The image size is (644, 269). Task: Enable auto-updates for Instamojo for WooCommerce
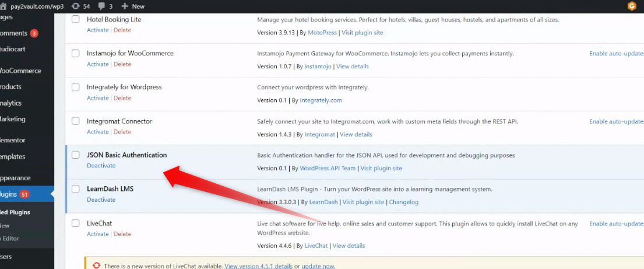tap(617, 54)
